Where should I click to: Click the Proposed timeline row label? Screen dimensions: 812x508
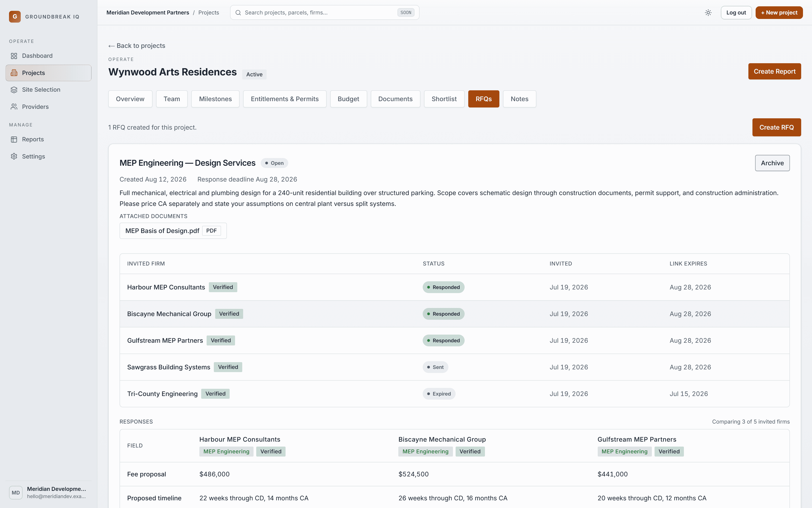[154, 498]
